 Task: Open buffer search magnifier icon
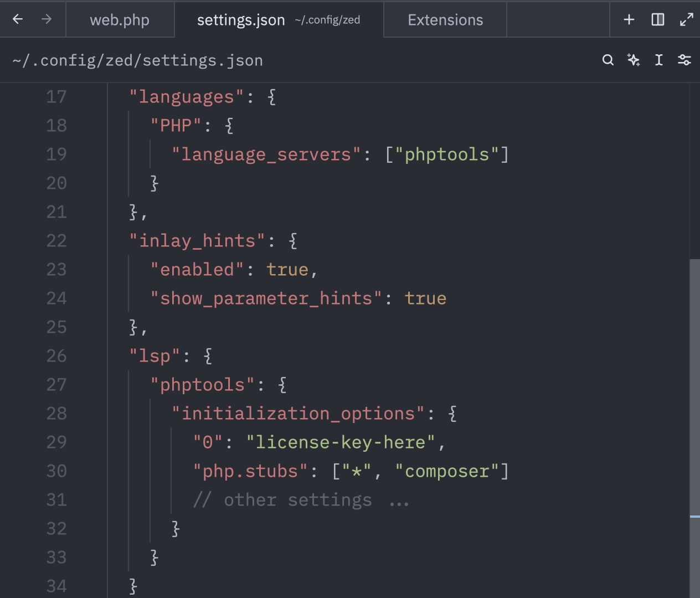pyautogui.click(x=608, y=60)
